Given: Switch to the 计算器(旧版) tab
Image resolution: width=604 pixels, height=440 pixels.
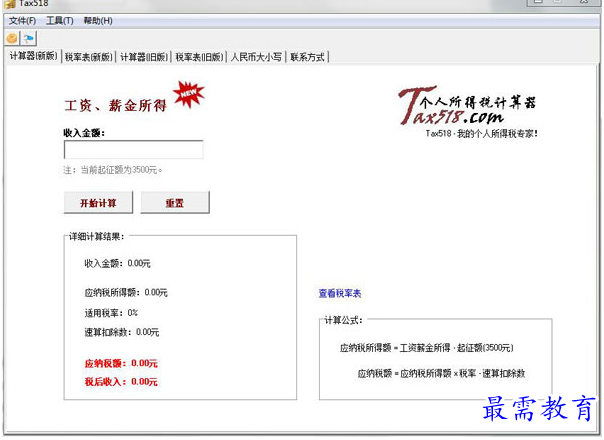Looking at the screenshot, I should pos(144,57).
